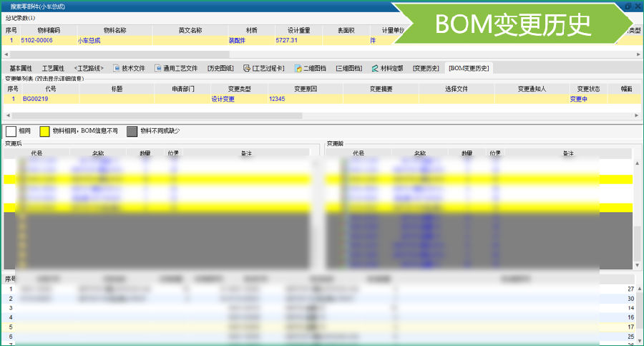Click the 变更摘要 column header
Viewport: 644px width, 346px height.
tap(381, 88)
